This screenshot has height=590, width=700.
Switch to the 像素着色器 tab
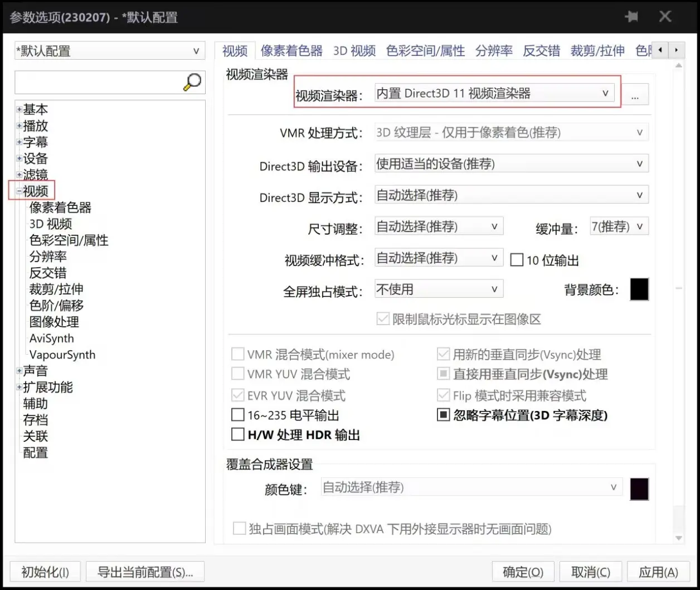point(292,50)
